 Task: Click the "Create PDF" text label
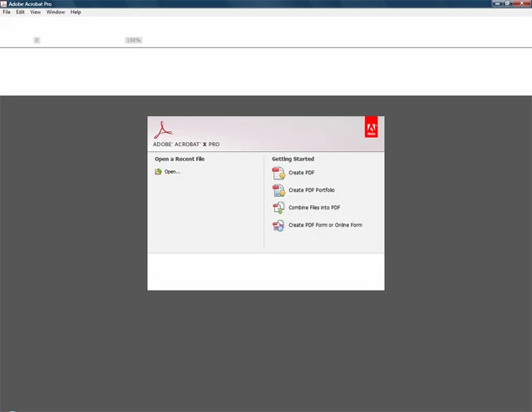pos(301,173)
